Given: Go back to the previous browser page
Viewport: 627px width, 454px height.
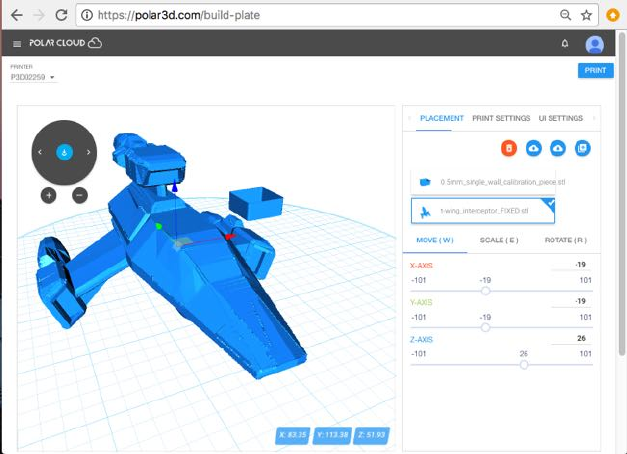Looking at the screenshot, I should (x=17, y=15).
